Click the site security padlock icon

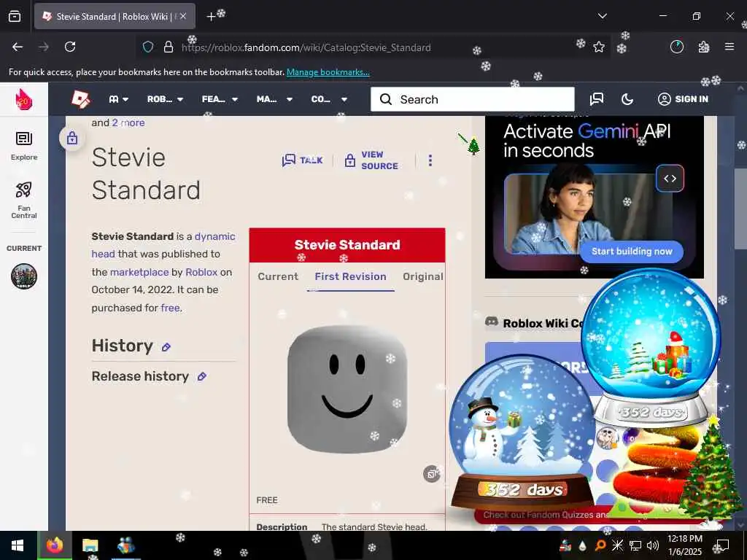pos(169,47)
